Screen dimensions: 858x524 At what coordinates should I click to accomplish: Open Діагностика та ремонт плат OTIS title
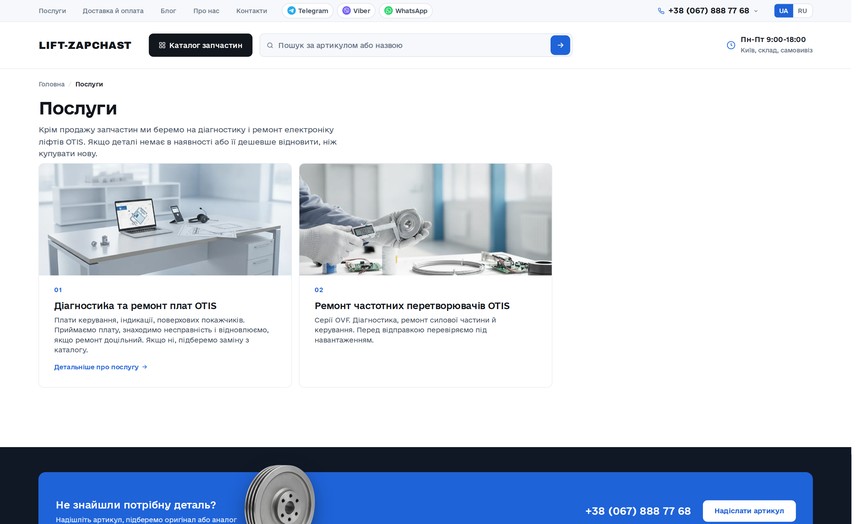pos(135,306)
